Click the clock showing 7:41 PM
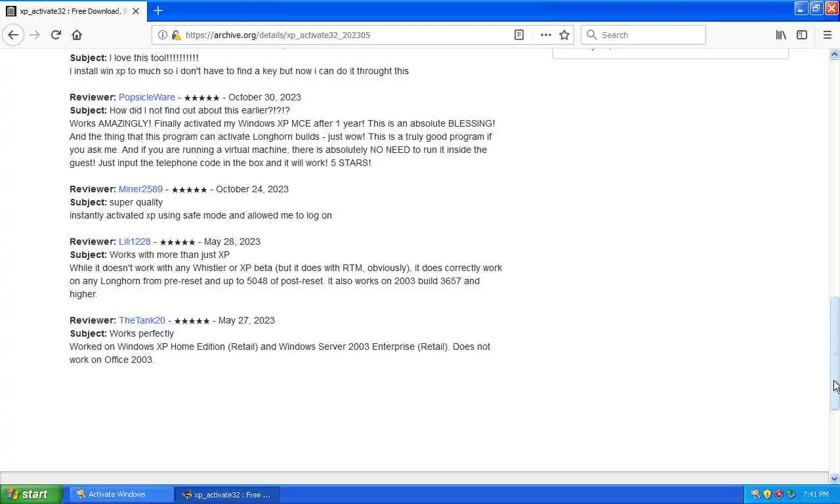Viewport: 840px width, 504px height. [815, 494]
